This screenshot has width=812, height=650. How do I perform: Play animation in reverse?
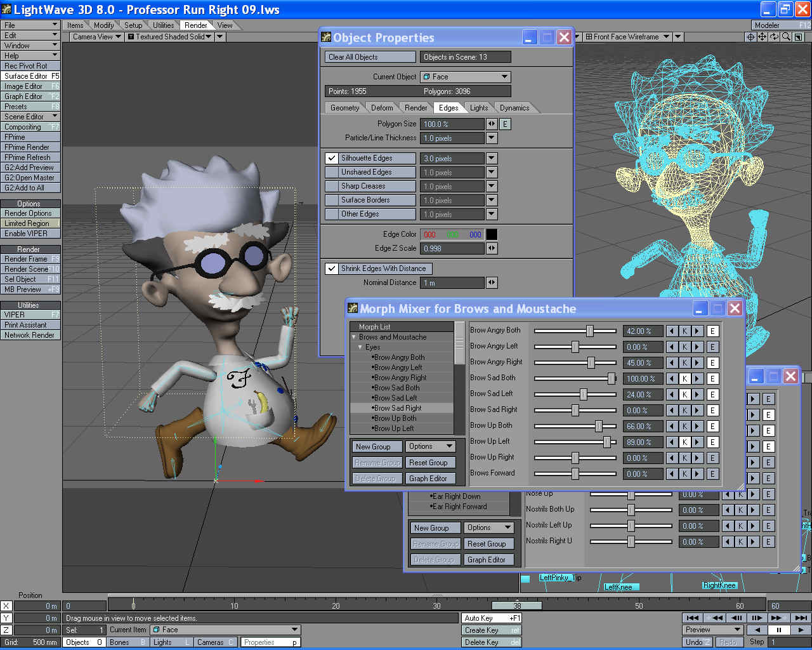point(757,630)
